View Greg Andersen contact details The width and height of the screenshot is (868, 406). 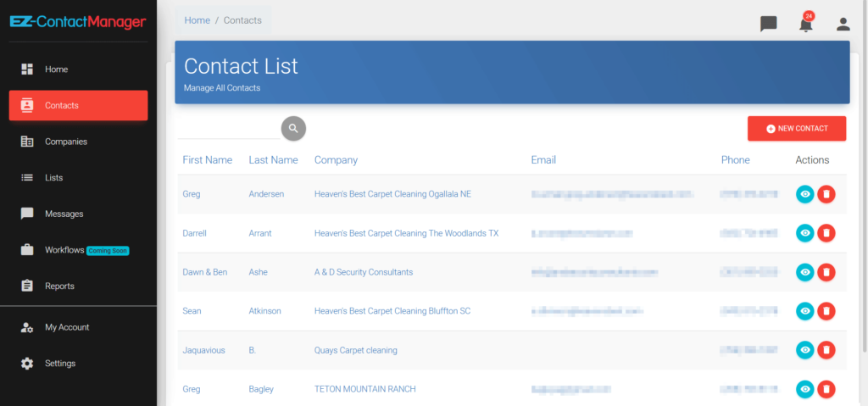[x=805, y=194]
